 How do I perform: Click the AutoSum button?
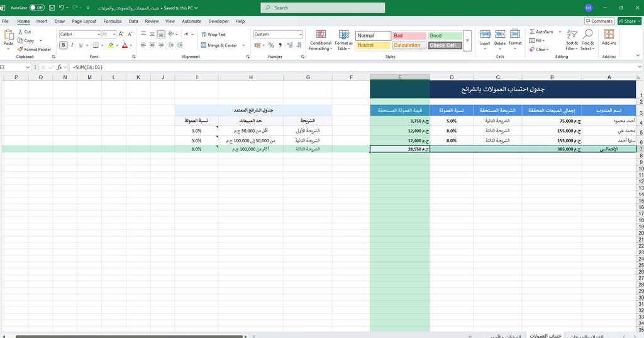tap(541, 31)
